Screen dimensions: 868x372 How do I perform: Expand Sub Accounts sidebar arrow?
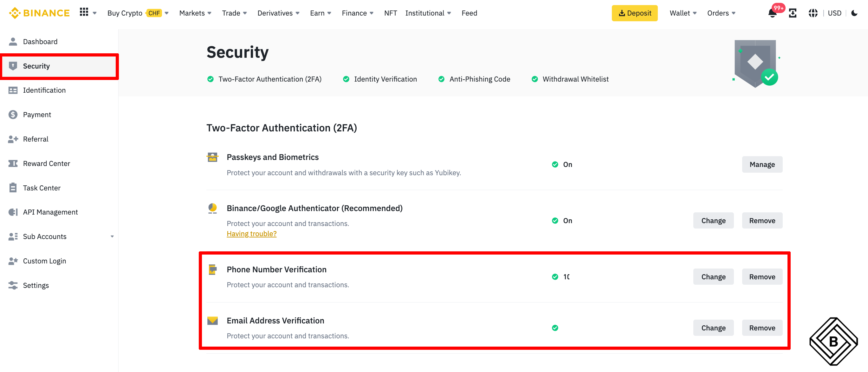tap(112, 236)
